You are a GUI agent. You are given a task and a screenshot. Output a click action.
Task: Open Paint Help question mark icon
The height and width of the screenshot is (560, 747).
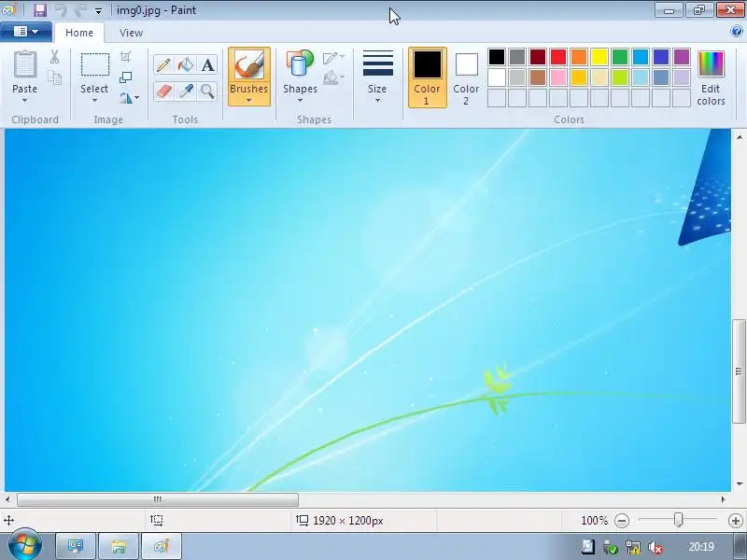(x=736, y=32)
